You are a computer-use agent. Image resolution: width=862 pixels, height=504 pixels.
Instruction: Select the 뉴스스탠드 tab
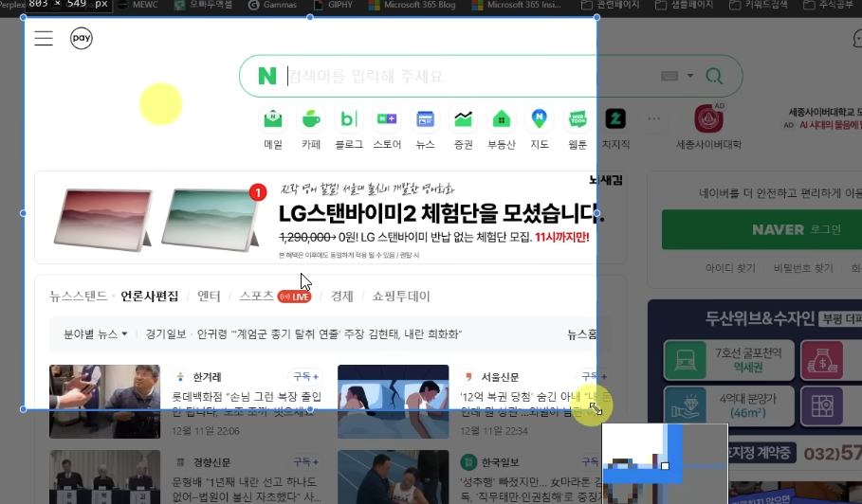tap(78, 297)
